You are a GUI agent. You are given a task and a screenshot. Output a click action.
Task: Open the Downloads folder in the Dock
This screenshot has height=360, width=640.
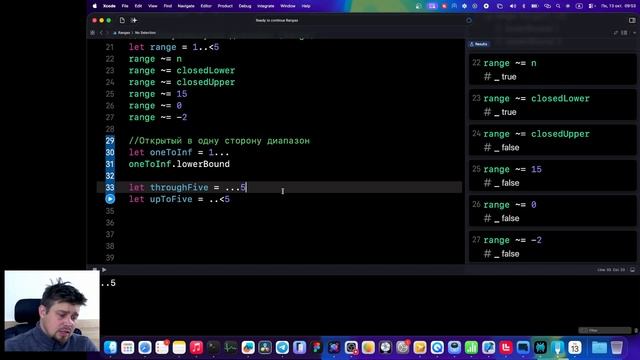(599, 347)
